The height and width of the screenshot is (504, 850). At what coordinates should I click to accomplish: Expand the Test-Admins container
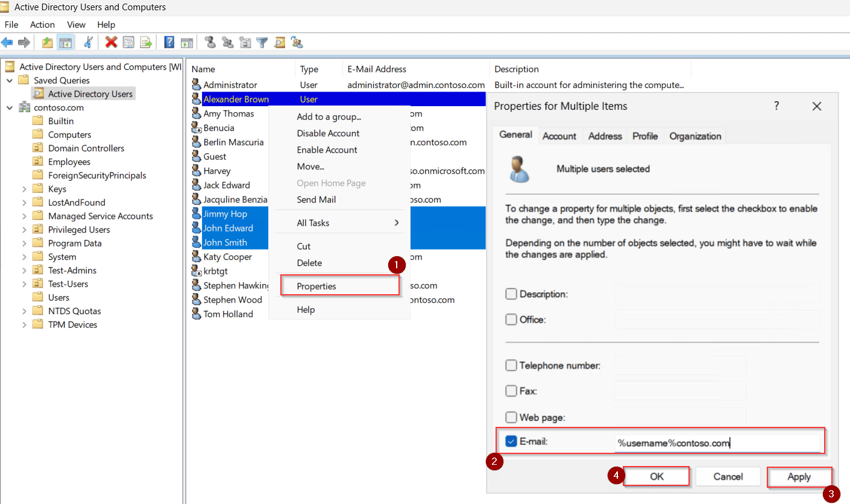point(24,270)
